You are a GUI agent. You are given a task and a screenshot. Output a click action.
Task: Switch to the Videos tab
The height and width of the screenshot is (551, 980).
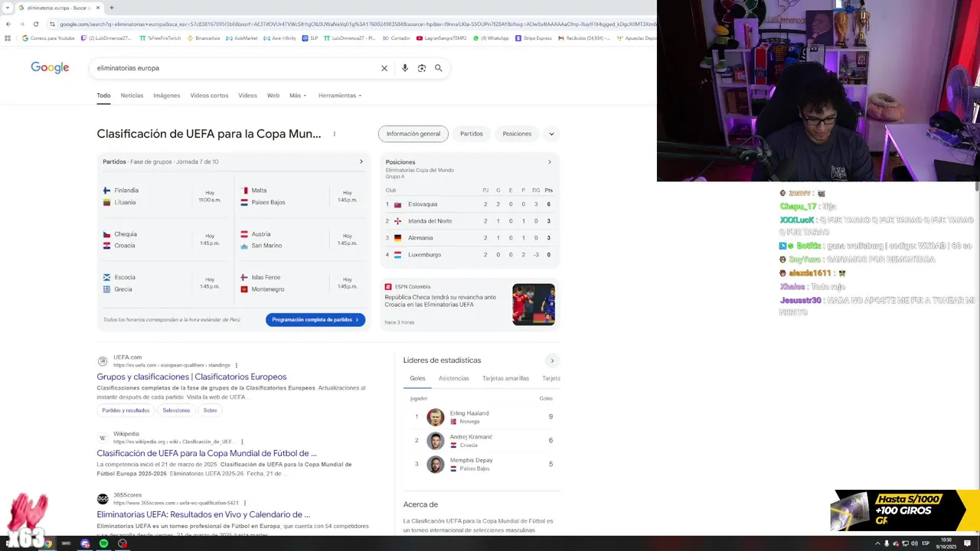click(247, 96)
